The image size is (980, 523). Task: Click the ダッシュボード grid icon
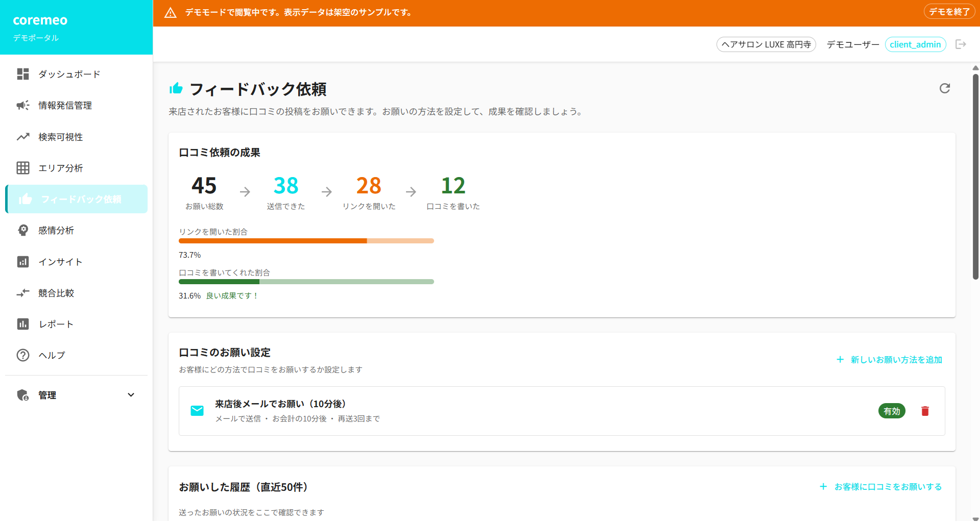[23, 74]
